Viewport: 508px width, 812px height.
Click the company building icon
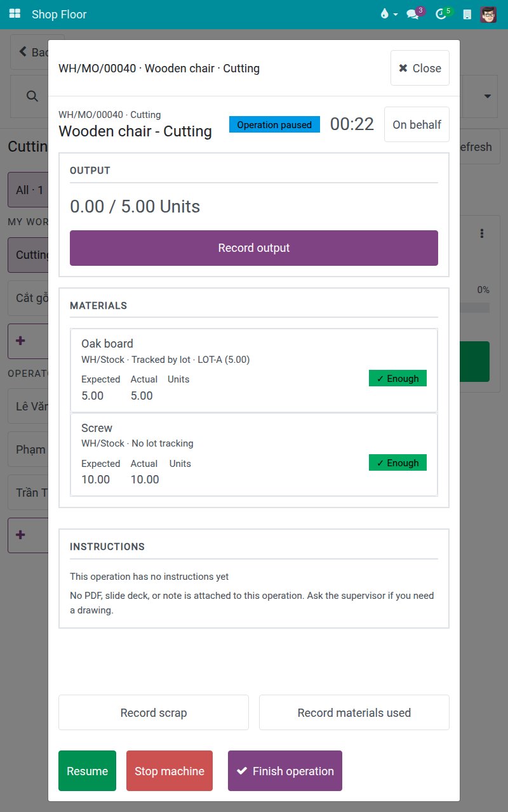(467, 14)
